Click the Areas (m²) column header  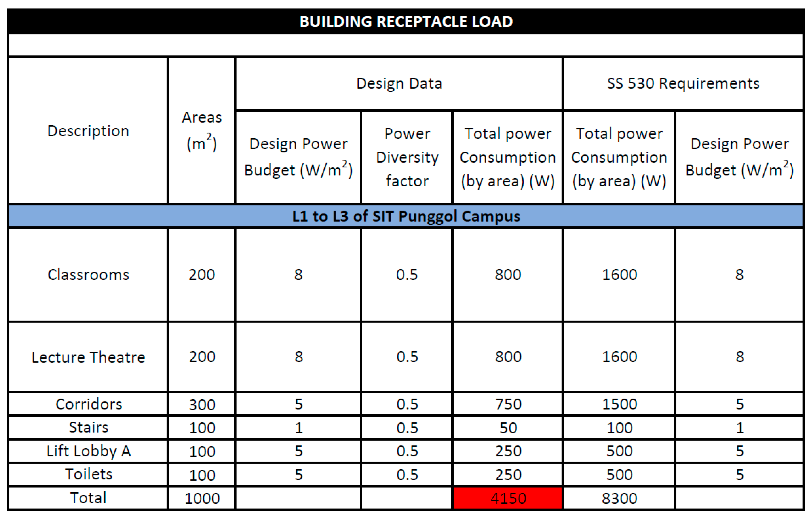(202, 131)
